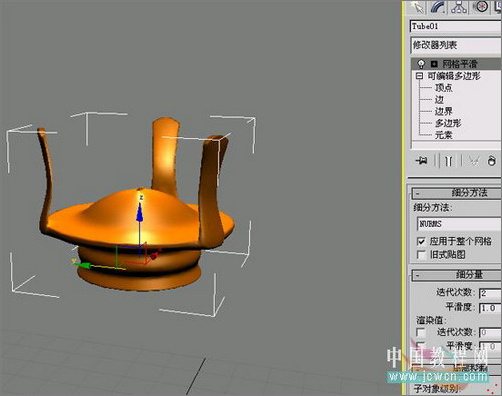Collapse the 细分量 rollout header
The width and height of the screenshot is (502, 396).
[457, 275]
